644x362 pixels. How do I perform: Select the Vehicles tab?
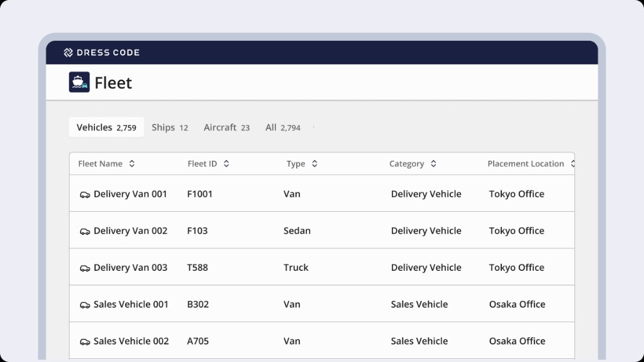pyautogui.click(x=106, y=127)
